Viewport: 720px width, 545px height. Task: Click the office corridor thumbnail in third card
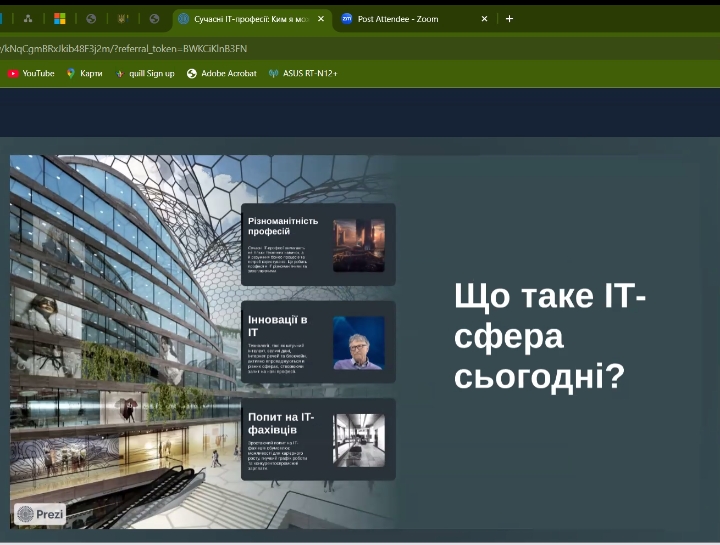click(x=358, y=440)
